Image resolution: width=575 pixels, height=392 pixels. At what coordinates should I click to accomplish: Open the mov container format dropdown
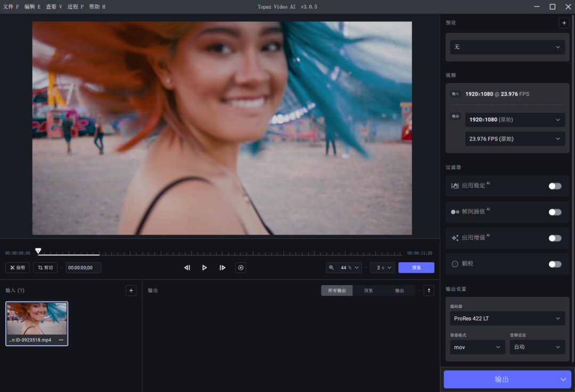point(477,347)
